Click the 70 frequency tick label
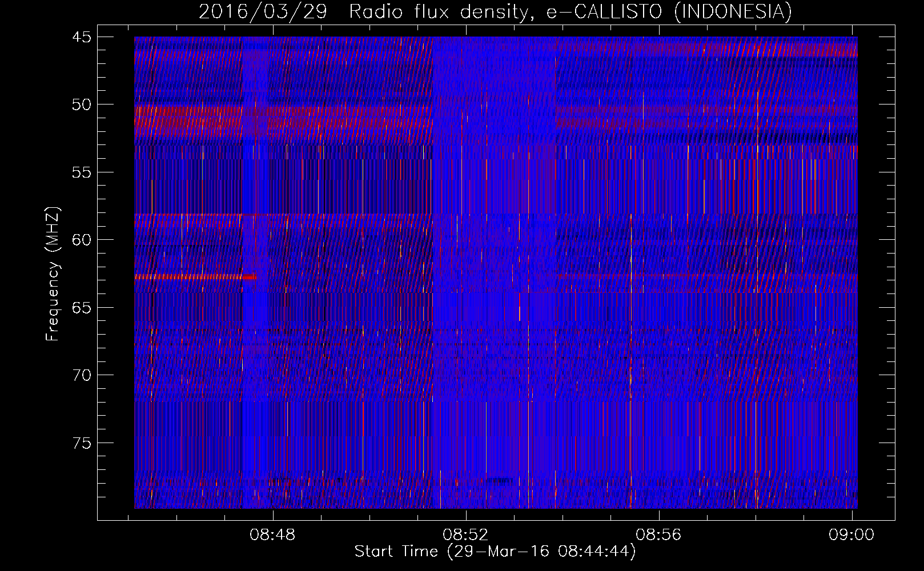This screenshot has width=924, height=571. pyautogui.click(x=82, y=375)
